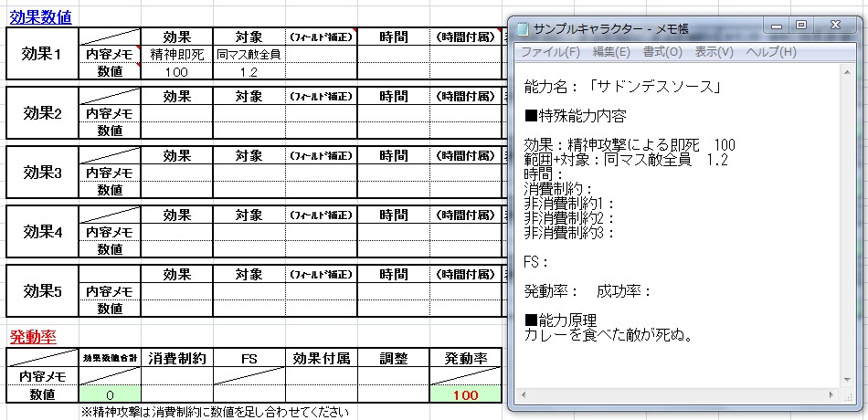The width and height of the screenshot is (868, 420).
Task: Select the 数値 label in 効果3 block
Action: 110,190
